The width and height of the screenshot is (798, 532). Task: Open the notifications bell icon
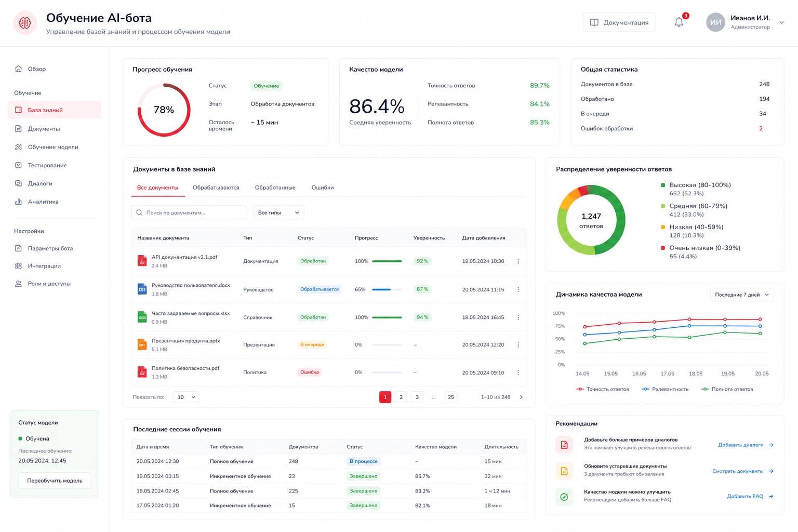[x=679, y=22]
